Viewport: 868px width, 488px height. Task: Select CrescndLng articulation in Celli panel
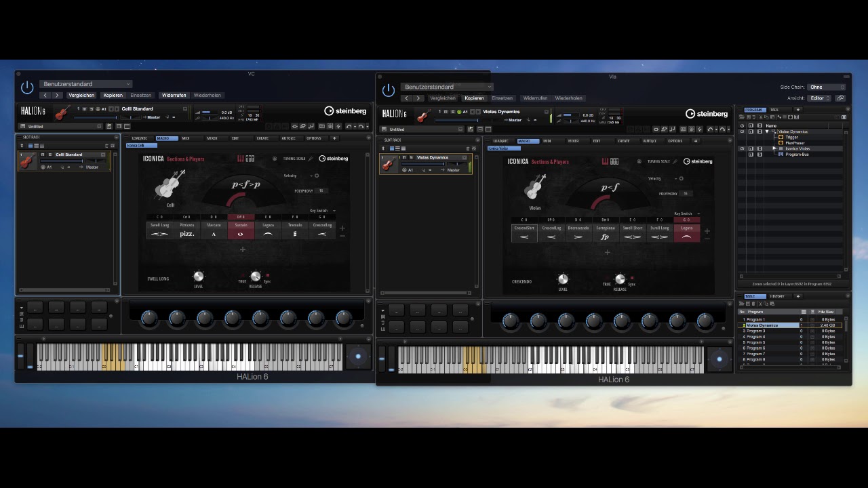pos(322,230)
